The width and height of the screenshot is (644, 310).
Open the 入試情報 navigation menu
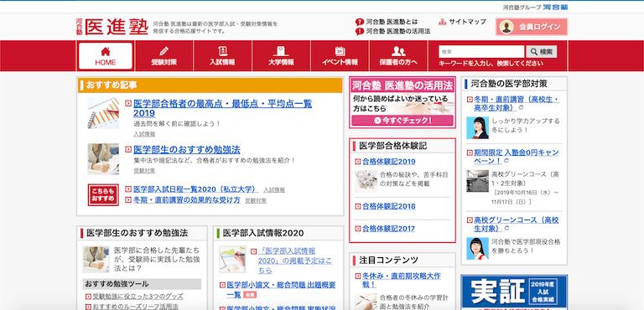pyautogui.click(x=222, y=56)
